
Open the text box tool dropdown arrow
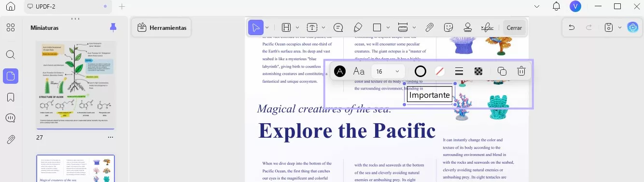[323, 27]
